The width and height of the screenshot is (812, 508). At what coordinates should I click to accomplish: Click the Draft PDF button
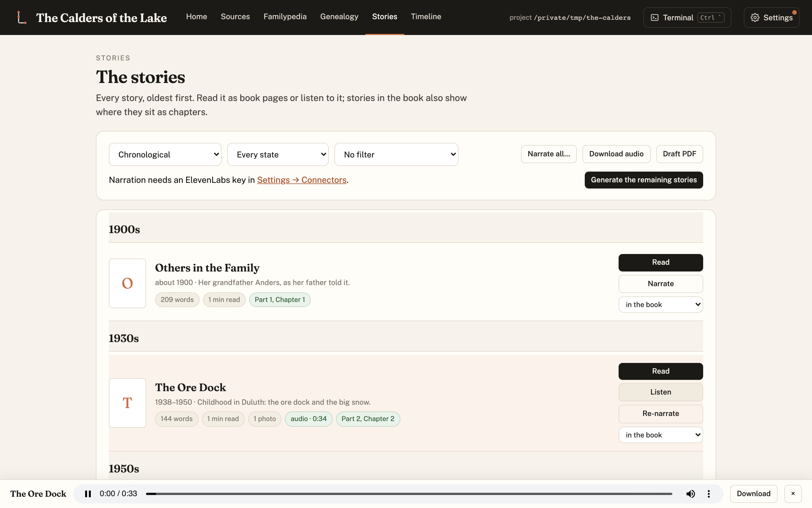tap(679, 154)
